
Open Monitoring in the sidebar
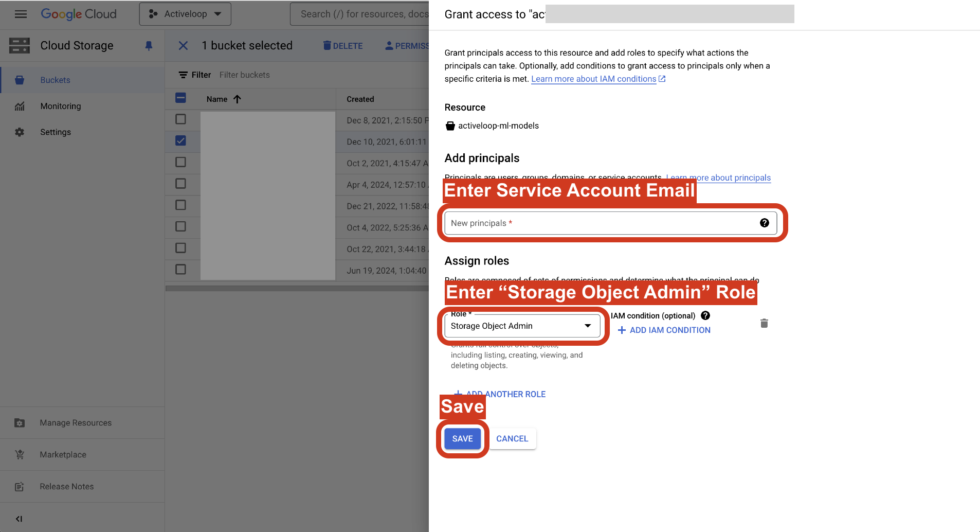(x=60, y=106)
